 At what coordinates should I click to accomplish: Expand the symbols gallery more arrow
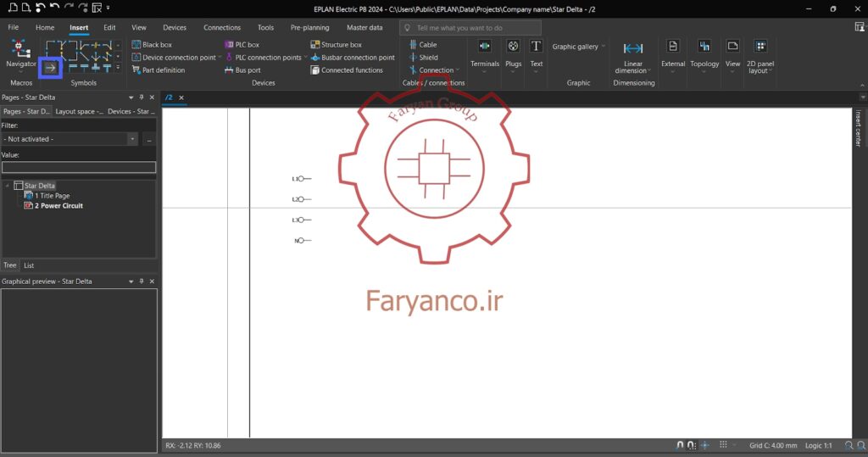pos(118,68)
